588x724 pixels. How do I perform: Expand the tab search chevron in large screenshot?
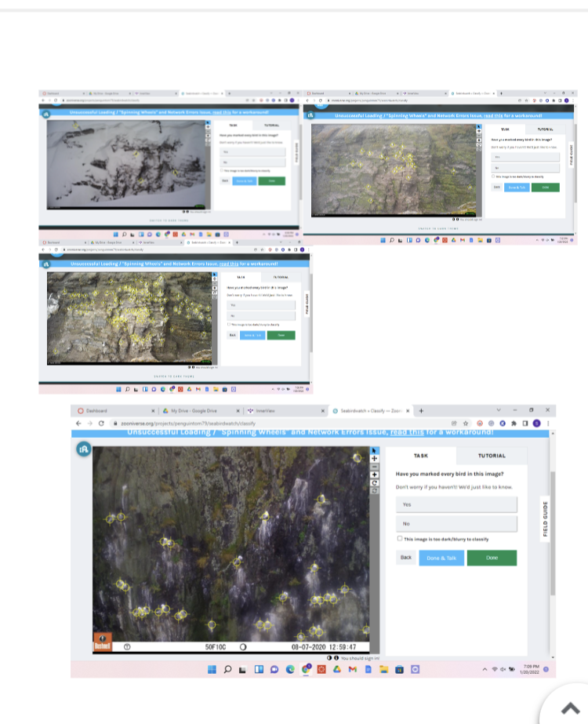499,410
